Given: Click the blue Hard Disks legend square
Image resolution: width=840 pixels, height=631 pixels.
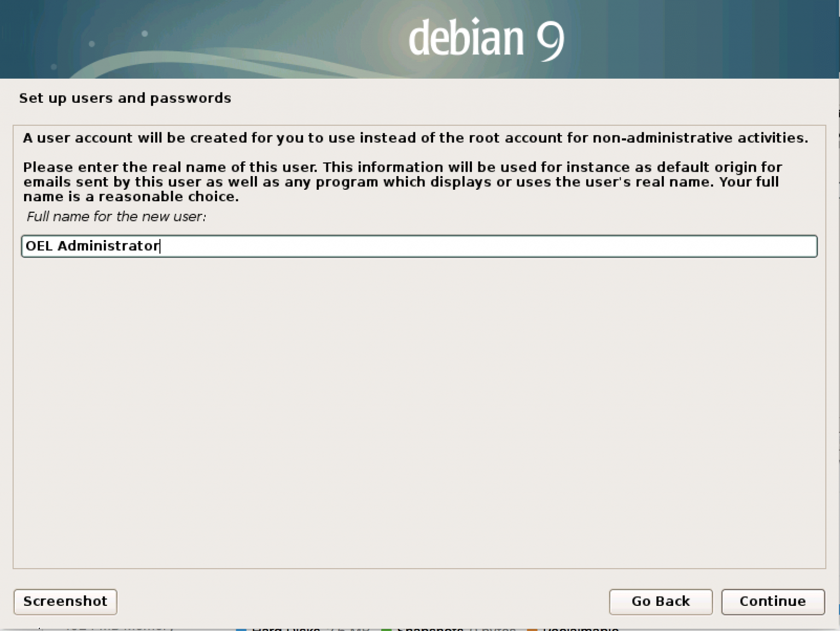Looking at the screenshot, I should (x=241, y=629).
